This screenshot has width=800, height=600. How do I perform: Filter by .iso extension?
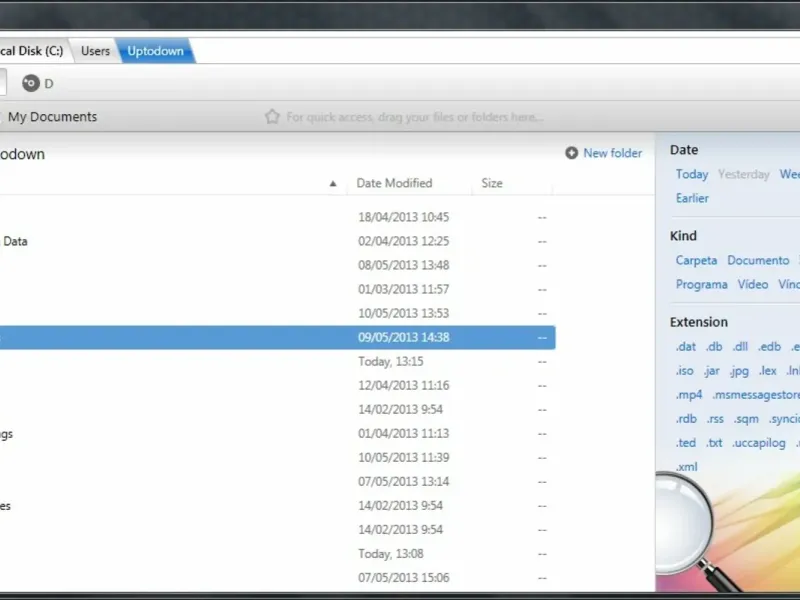684,371
